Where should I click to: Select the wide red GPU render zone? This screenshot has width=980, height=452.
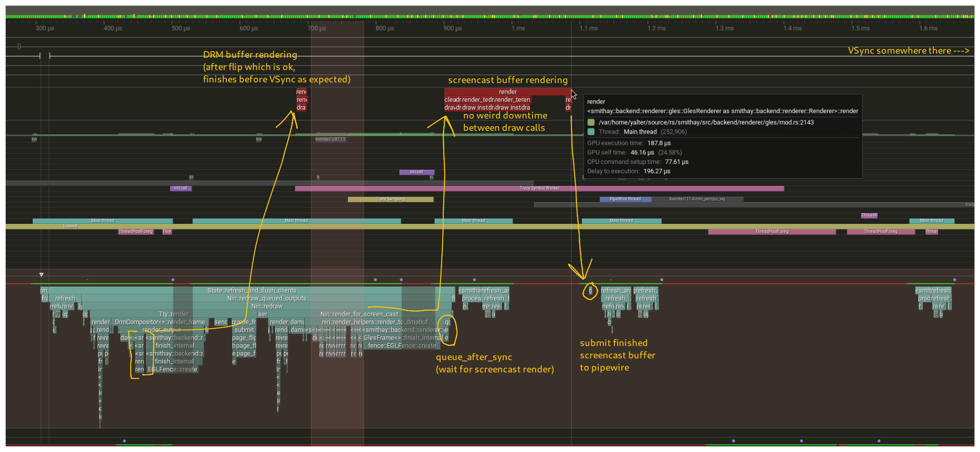(507, 92)
